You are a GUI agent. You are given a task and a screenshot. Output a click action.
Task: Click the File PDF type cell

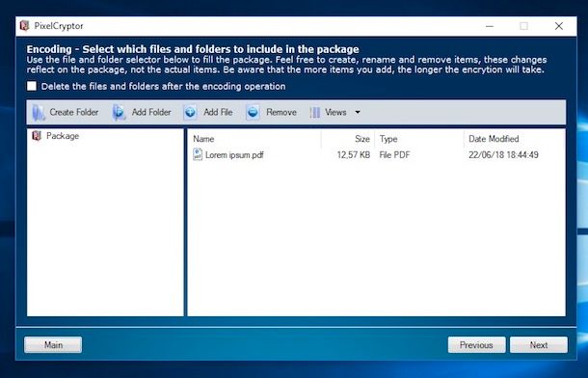click(394, 155)
